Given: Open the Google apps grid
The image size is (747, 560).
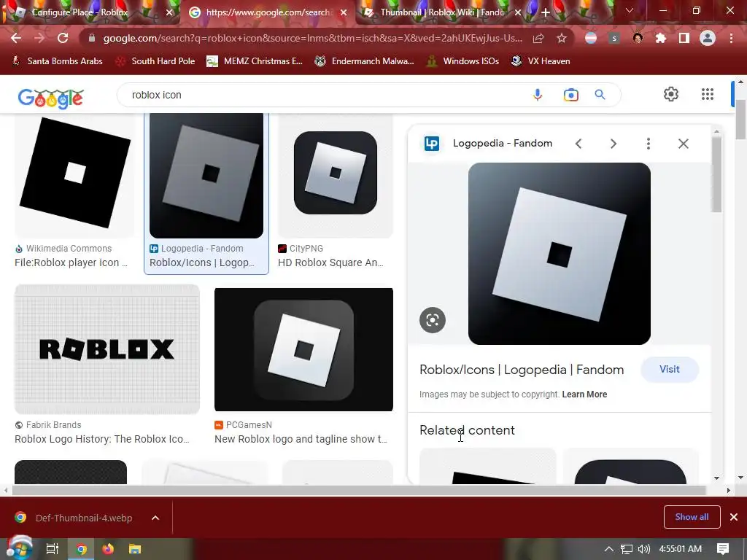Looking at the screenshot, I should click(x=708, y=94).
